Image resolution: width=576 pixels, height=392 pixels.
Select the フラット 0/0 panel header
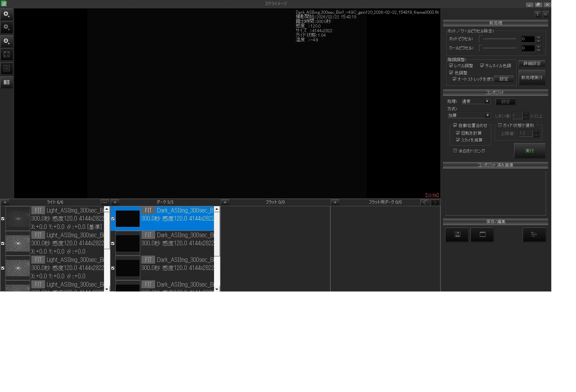point(275,202)
